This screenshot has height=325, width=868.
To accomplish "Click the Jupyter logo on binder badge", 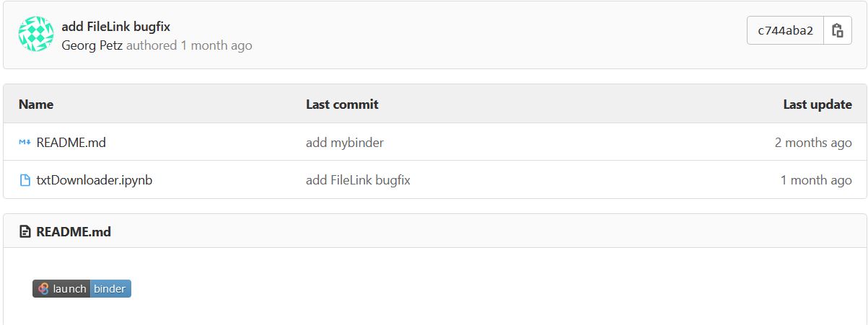I will click(x=43, y=289).
